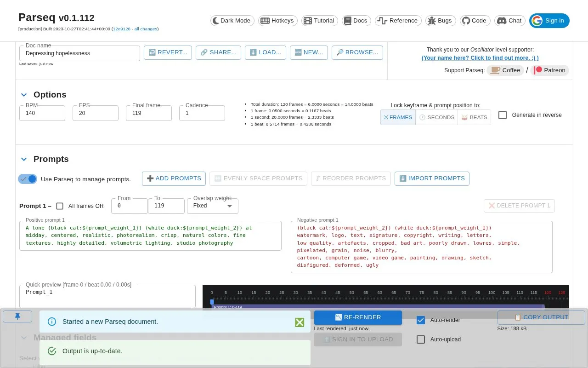Sign in with Google
The height and width of the screenshot is (368, 588).
click(549, 21)
